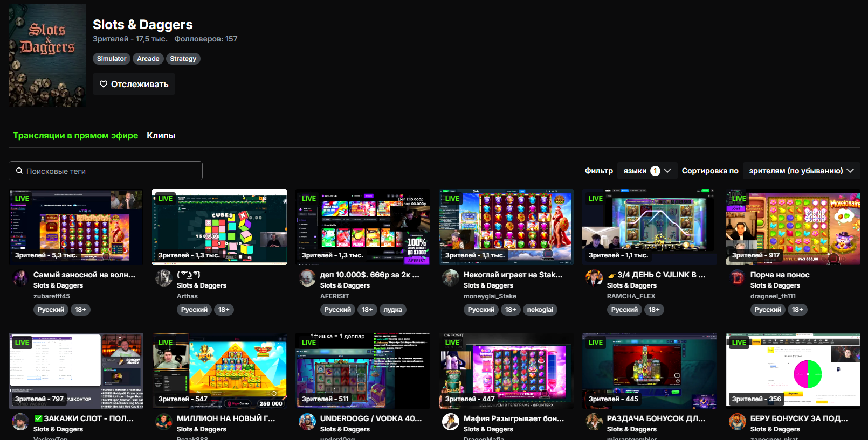Select the Simulator tag
The width and height of the screenshot is (868, 440).
(x=112, y=59)
